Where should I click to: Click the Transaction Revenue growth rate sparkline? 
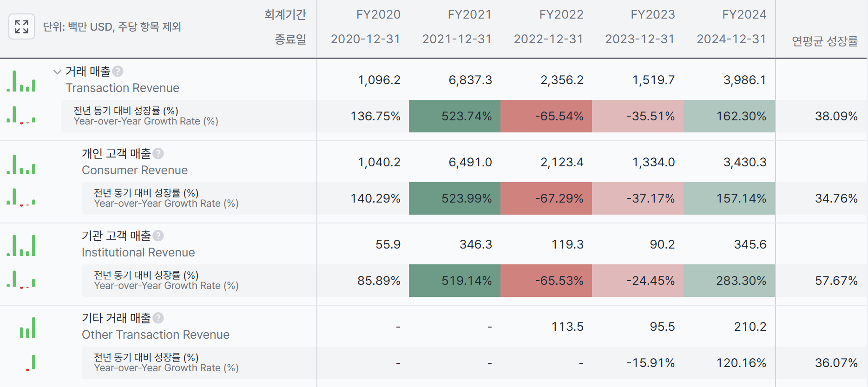[x=21, y=115]
